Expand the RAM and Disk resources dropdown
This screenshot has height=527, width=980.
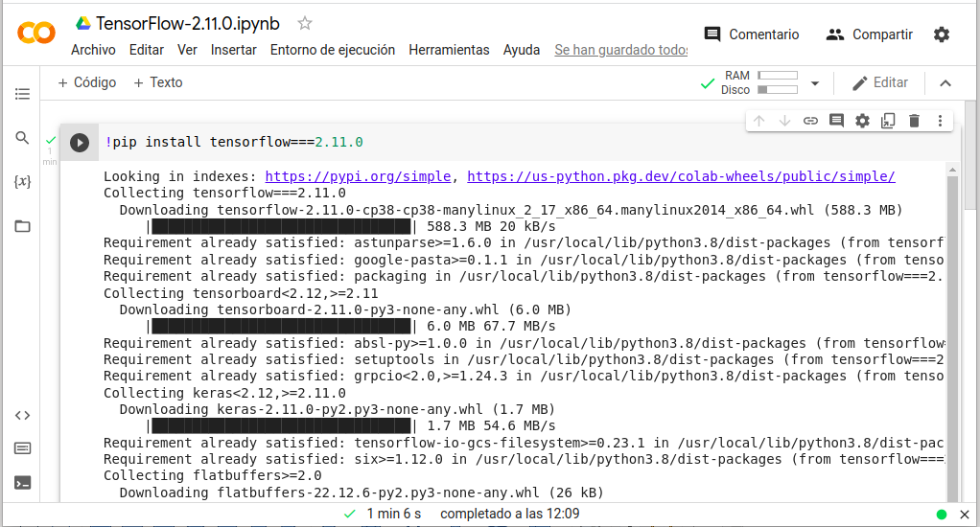[x=815, y=83]
